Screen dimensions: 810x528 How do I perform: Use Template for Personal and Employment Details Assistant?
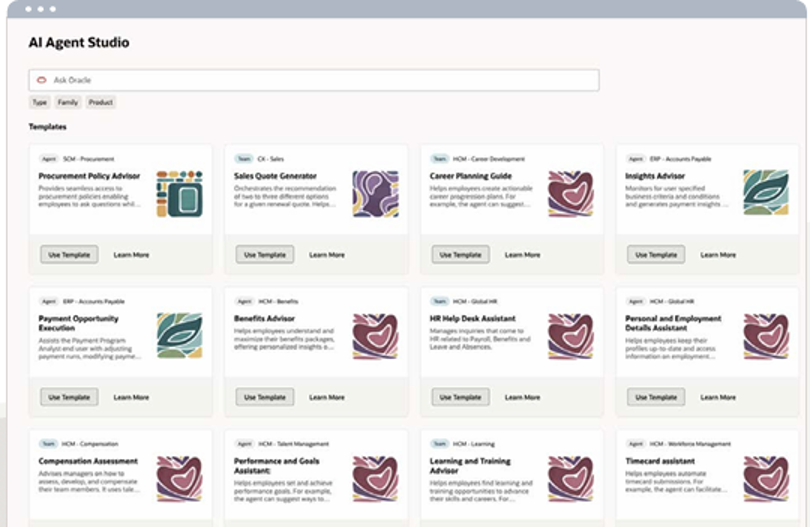click(656, 397)
